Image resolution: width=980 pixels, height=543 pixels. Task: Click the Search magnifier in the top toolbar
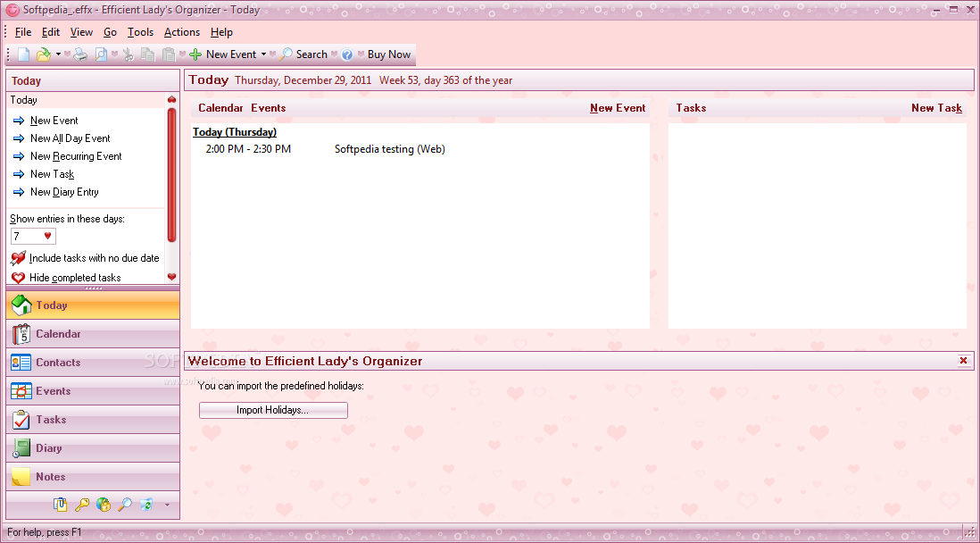[x=303, y=54]
